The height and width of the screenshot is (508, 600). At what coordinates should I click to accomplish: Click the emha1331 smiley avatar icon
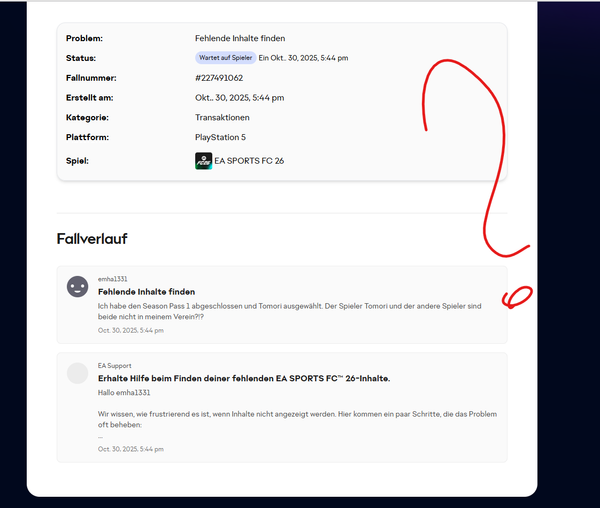click(x=77, y=287)
